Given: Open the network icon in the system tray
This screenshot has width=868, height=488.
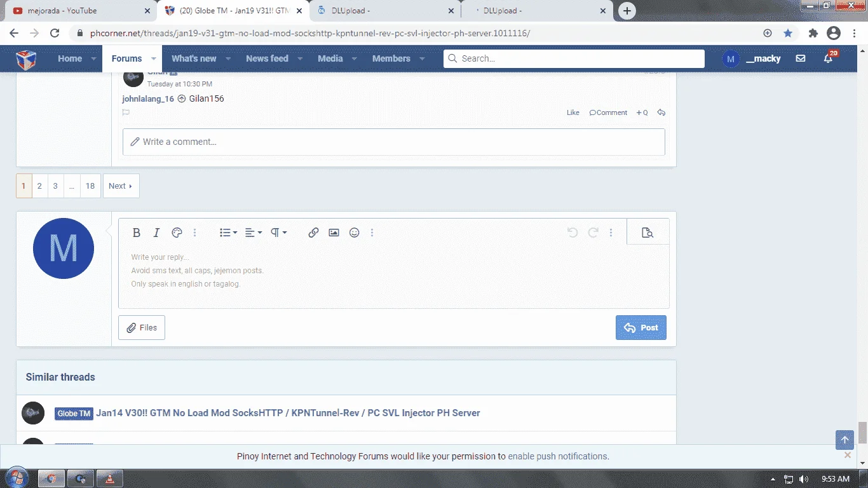Looking at the screenshot, I should click(x=789, y=479).
